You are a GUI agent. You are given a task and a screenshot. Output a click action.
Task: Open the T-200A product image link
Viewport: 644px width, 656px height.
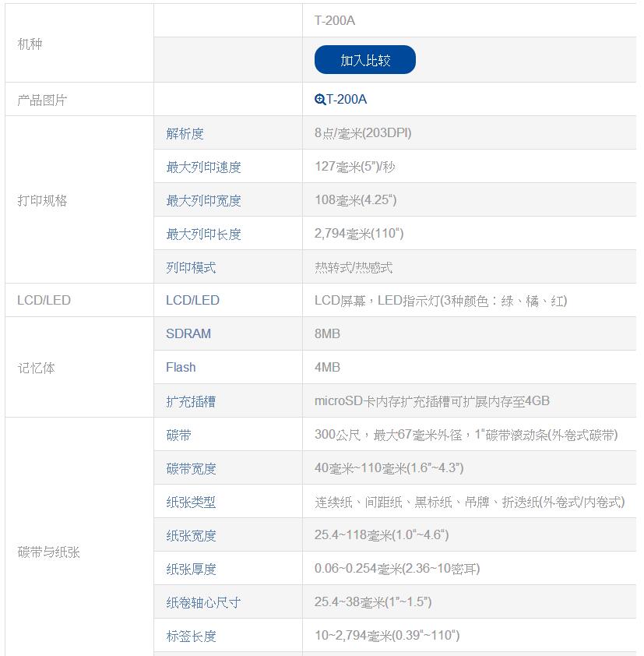pyautogui.click(x=346, y=99)
